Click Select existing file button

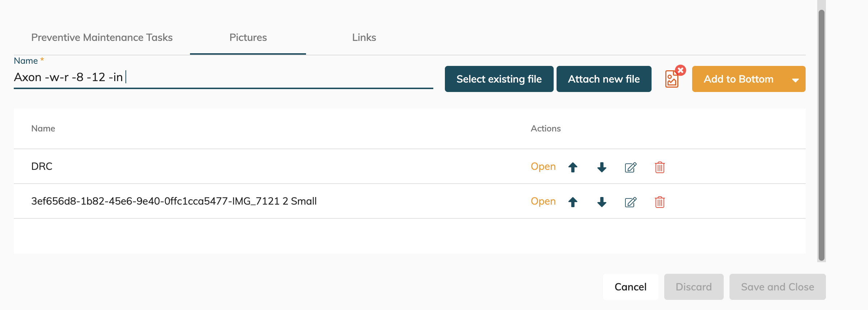coord(499,79)
